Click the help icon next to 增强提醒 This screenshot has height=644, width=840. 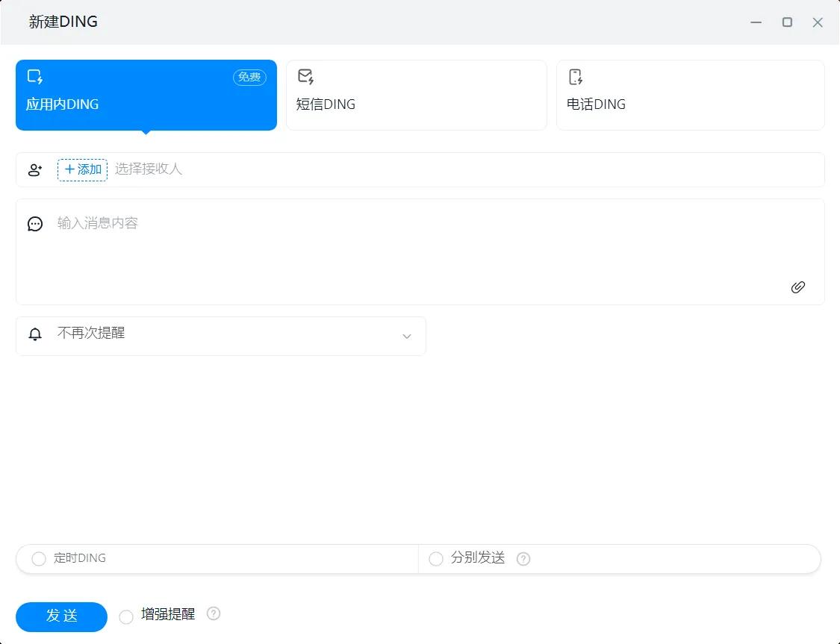click(x=213, y=613)
